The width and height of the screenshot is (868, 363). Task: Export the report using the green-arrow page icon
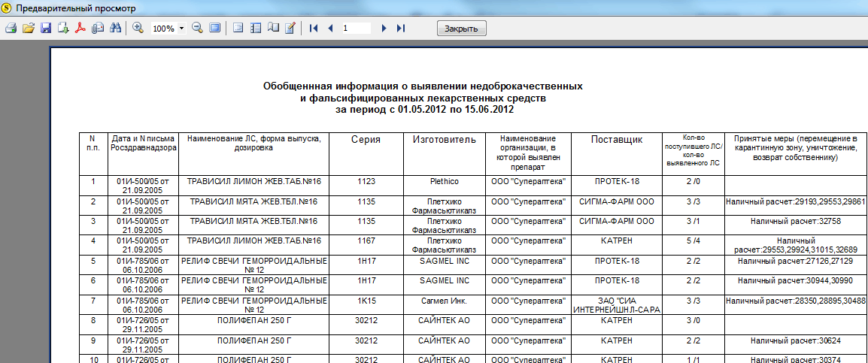(63, 28)
